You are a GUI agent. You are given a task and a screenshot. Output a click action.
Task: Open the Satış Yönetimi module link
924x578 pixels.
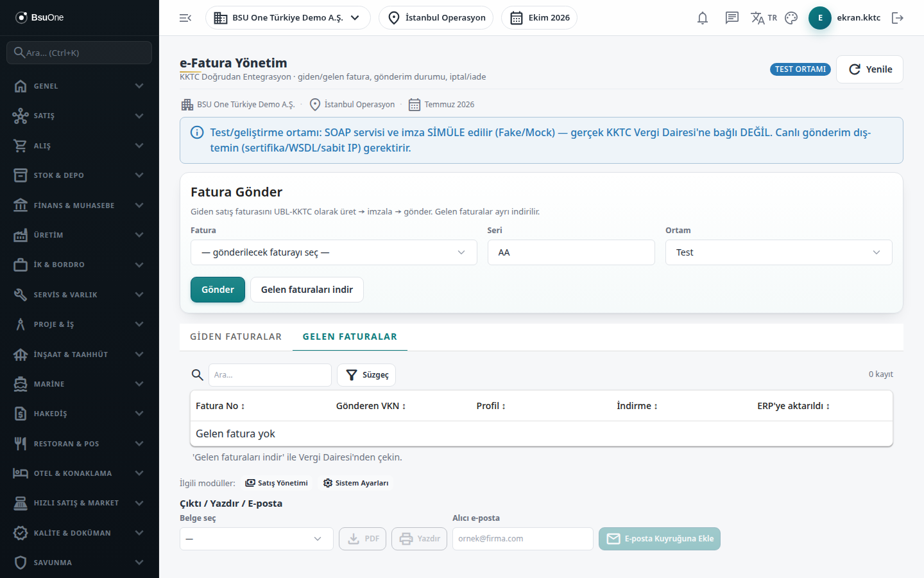[x=277, y=483]
